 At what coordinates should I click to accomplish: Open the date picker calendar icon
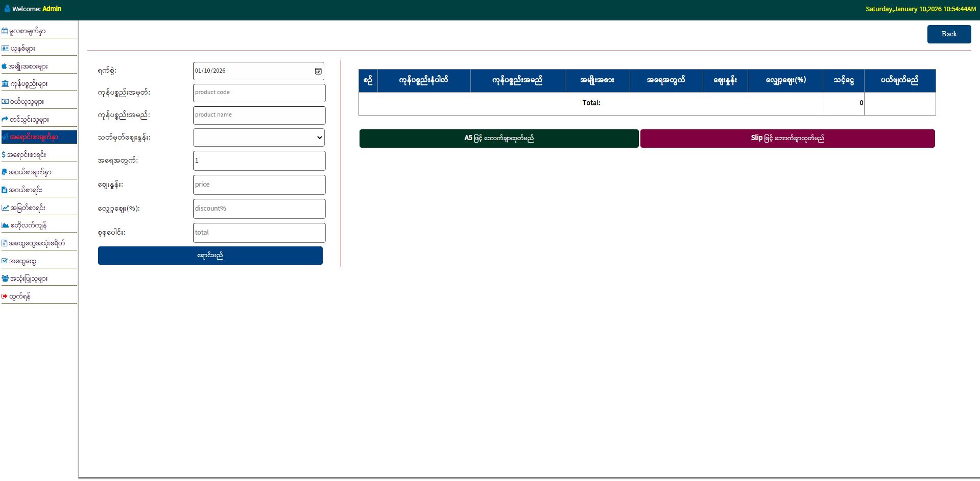[x=318, y=71]
